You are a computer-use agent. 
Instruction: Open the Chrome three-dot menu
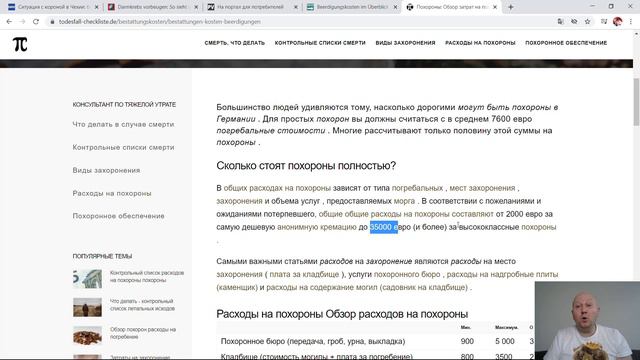point(631,22)
